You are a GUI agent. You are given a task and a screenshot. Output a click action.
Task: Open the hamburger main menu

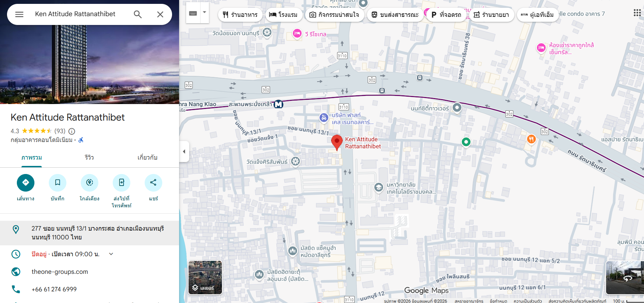19,14
